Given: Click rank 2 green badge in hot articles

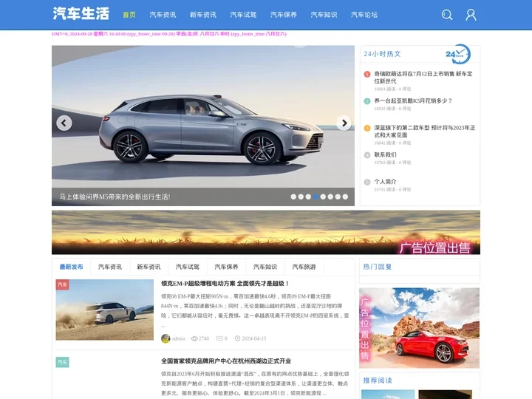Looking at the screenshot, I should click(x=367, y=101).
